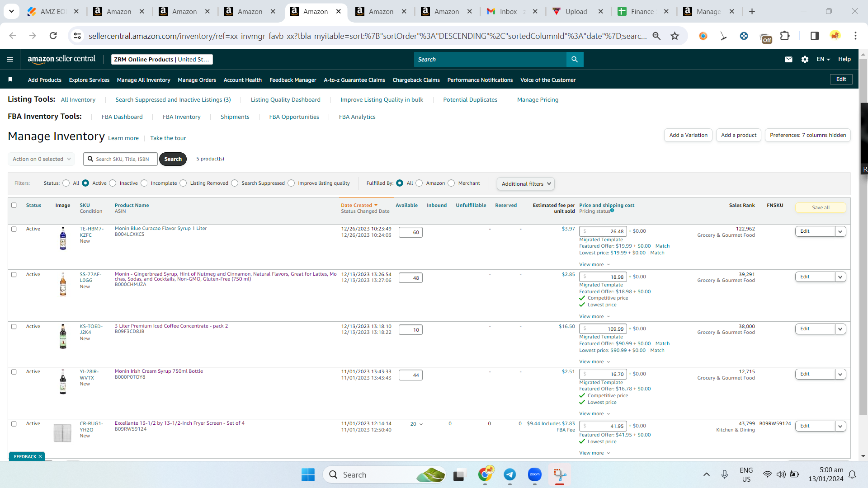Open Telegram from the taskbar
This screenshot has height=488, width=868.
point(510,474)
